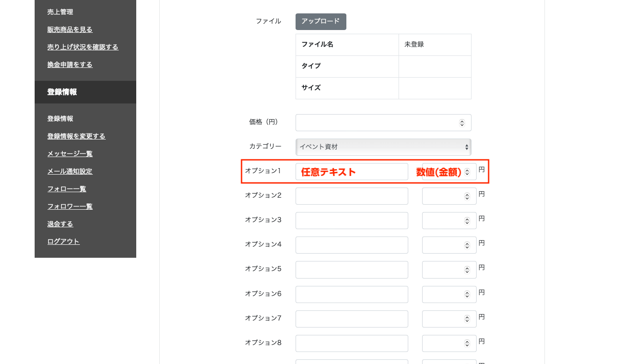The height and width of the screenshot is (364, 617).
Task: Click the 価格（円） number stepper arrows
Action: [x=462, y=123]
